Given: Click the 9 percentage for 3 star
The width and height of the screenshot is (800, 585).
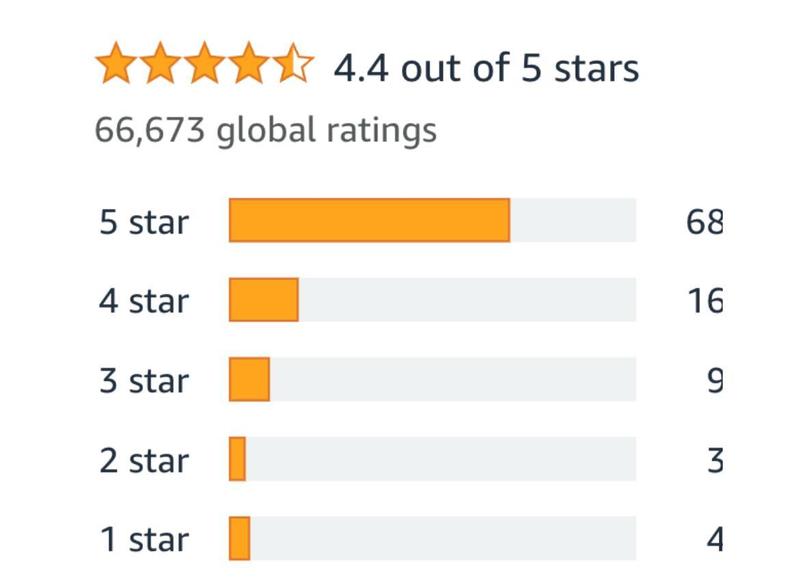Looking at the screenshot, I should 715,381.
